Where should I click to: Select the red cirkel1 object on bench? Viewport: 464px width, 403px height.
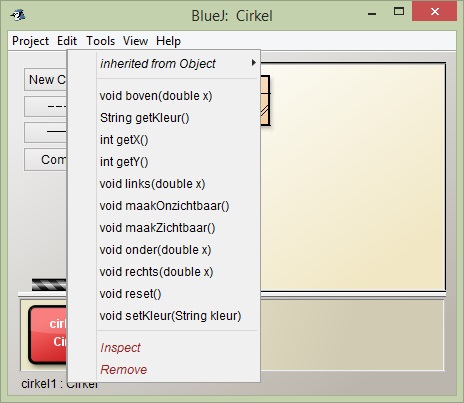[x=48, y=334]
